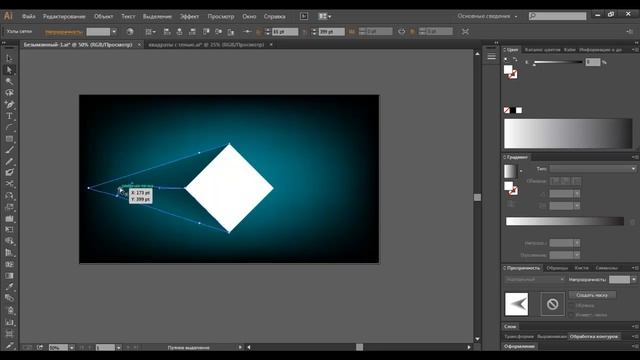Open the Gradient panel options menu
The image size is (640, 360).
tap(635, 157)
